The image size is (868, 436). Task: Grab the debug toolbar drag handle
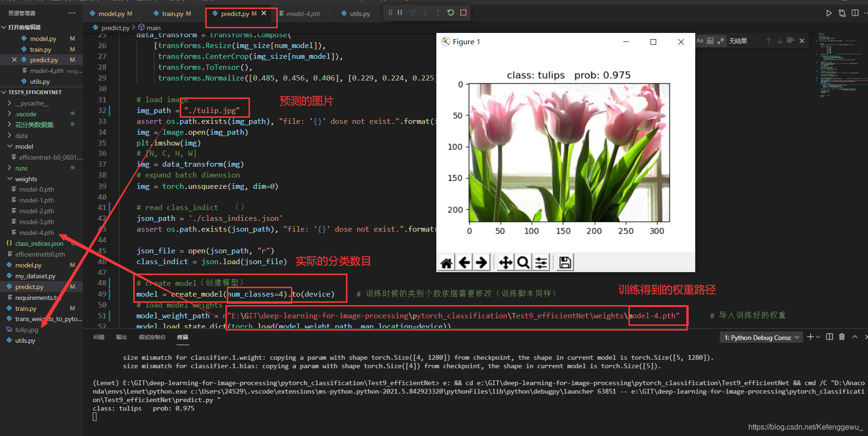[x=390, y=13]
